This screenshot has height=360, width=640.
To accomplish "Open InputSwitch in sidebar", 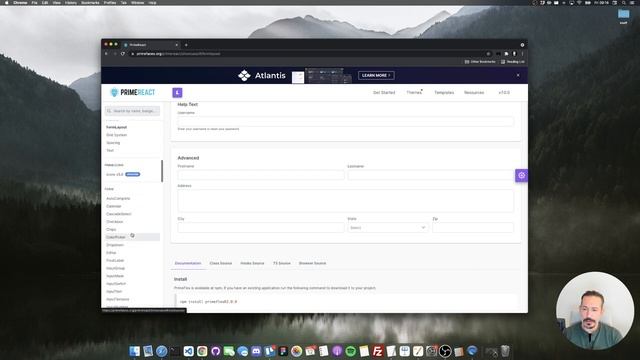I will coord(116,284).
